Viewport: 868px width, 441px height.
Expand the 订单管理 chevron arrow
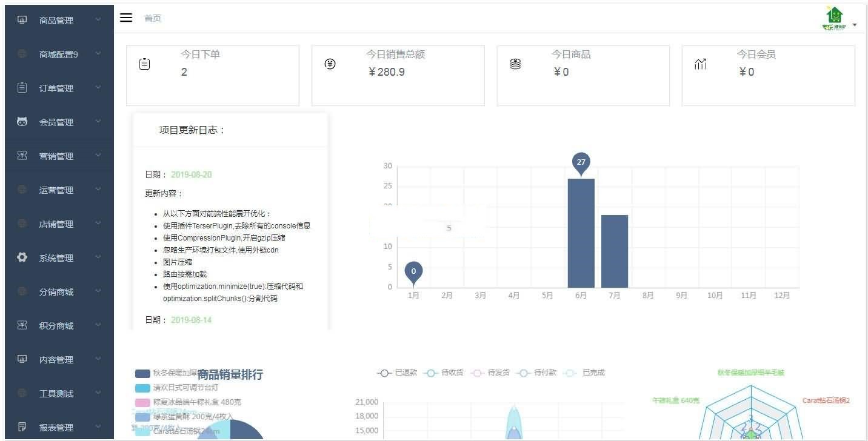[98, 88]
